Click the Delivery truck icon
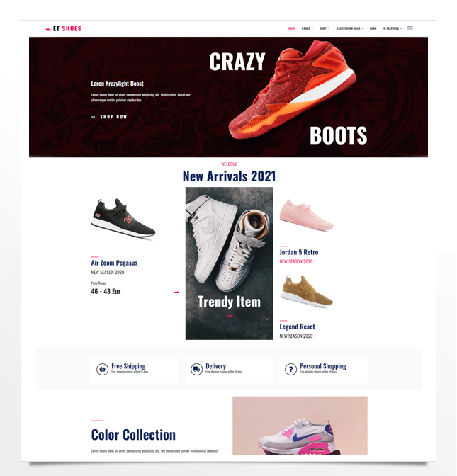 (x=196, y=370)
